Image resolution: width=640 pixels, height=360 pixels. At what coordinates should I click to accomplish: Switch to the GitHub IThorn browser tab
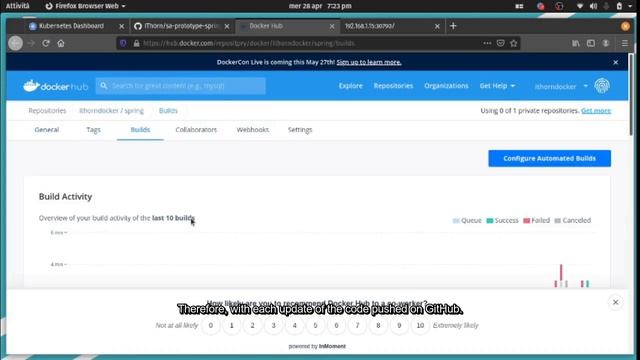(x=182, y=26)
